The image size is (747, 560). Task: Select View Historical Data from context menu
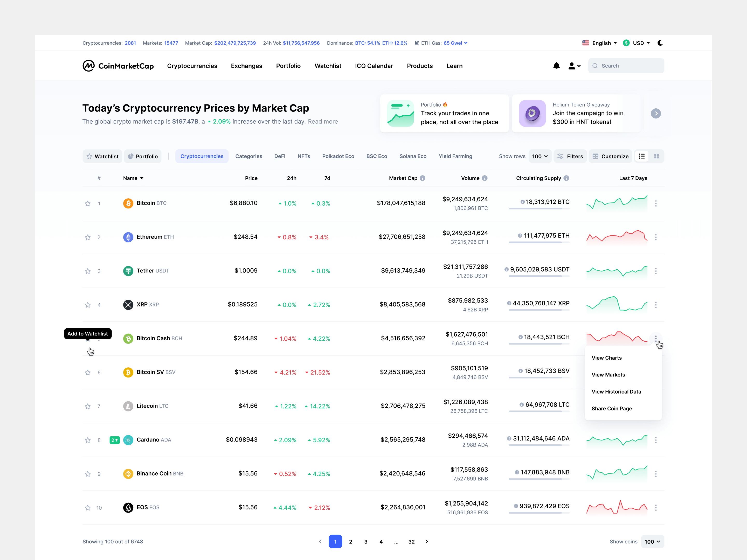(616, 391)
